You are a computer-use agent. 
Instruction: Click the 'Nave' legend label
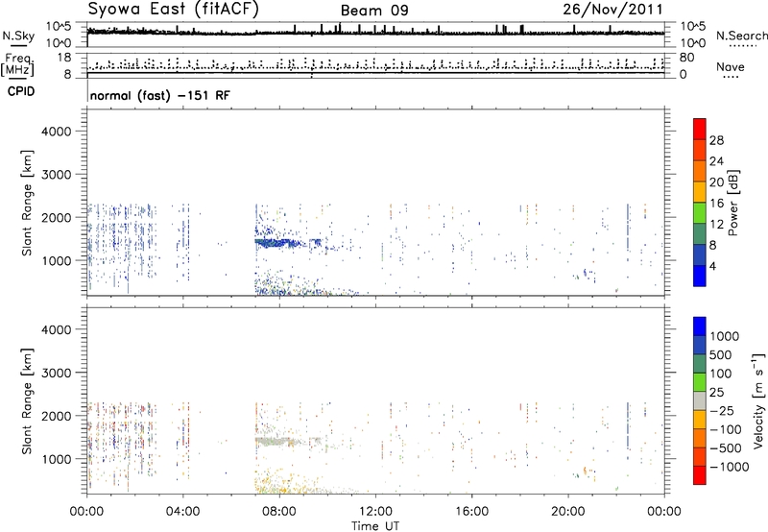[731, 66]
